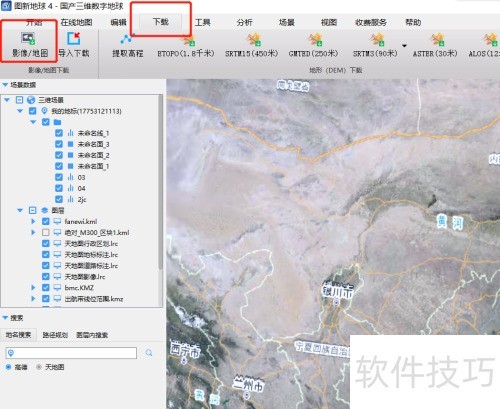500x409 pixels.
Task: Enable the 绝对_M300_区块1.kml layer checkbox
Action: [46, 232]
